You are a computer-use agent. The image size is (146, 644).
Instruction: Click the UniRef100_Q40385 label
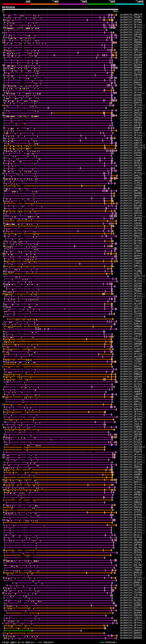[131, 357]
